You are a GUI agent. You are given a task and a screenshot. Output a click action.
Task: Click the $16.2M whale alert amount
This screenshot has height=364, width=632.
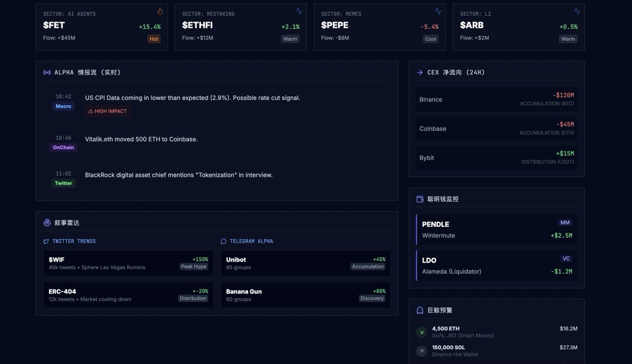569,328
